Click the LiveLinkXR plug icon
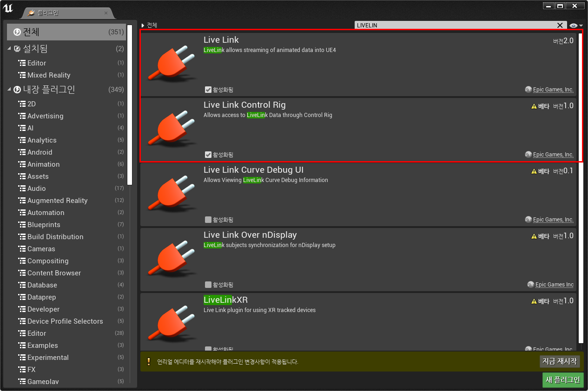The height and width of the screenshot is (391, 588). pyautogui.click(x=172, y=324)
